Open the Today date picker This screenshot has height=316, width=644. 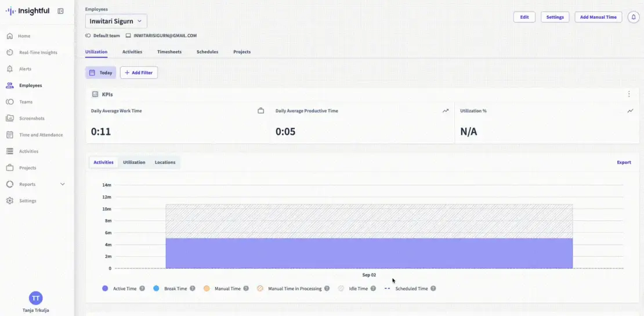(x=100, y=73)
